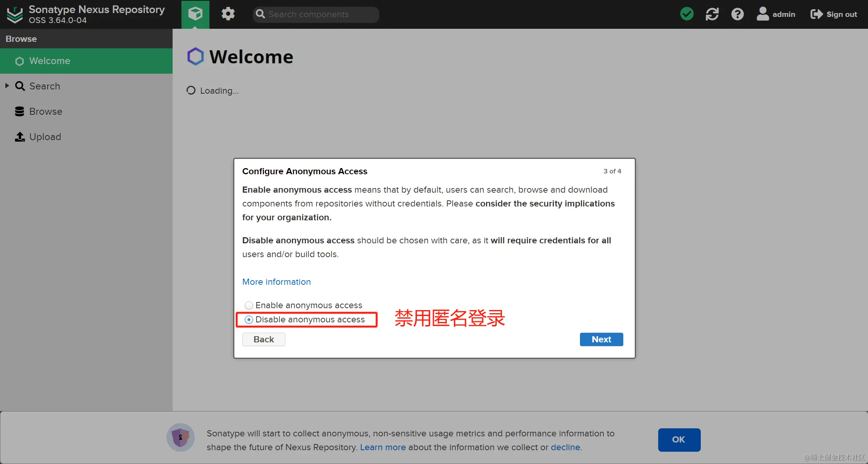Select Welcome in the sidebar
This screenshot has height=464, width=868.
(x=49, y=61)
